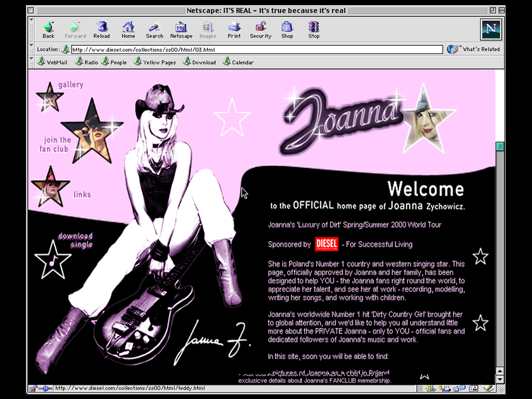Collapse the location toolbar handle
532x399 pixels.
pos(31,49)
